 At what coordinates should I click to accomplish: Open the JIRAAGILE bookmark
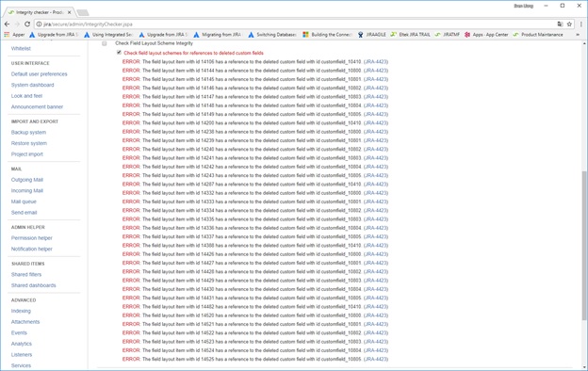point(371,35)
